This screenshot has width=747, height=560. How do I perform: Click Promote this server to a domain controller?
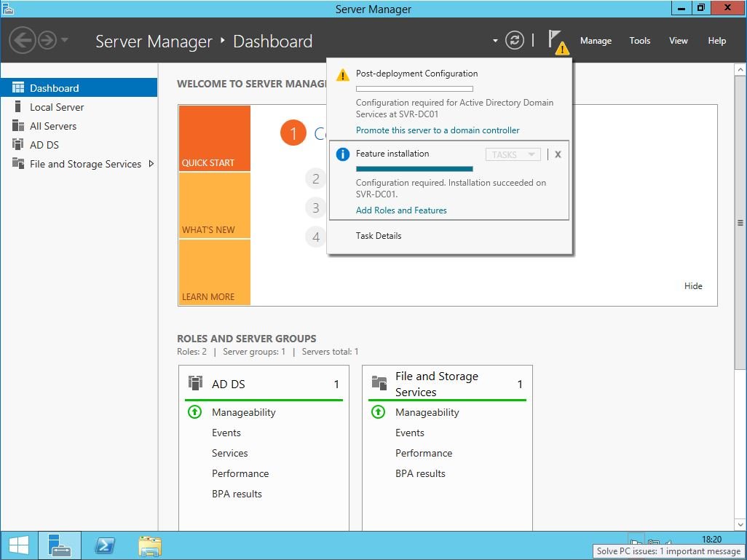[438, 130]
